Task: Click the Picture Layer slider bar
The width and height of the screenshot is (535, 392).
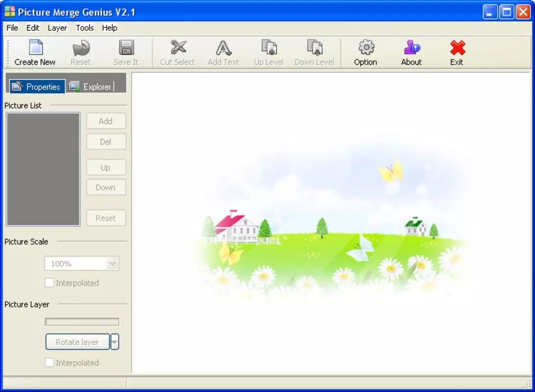Action: coord(82,322)
